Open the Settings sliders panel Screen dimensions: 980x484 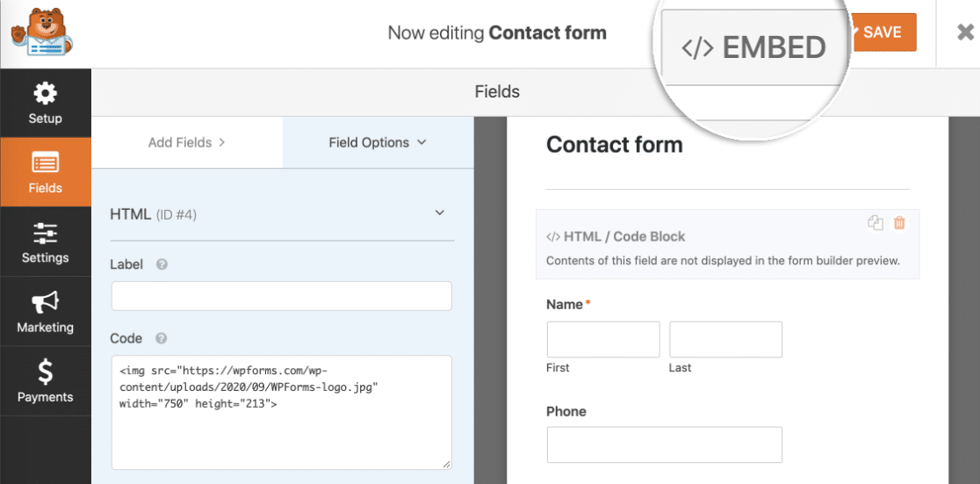click(45, 242)
